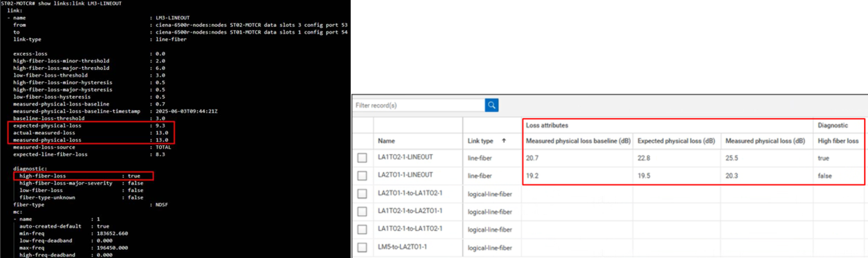The width and height of the screenshot is (868, 258).
Task: Click logical-line-fiber type in LM5-to-LA2T01-1 row
Action: [x=489, y=247]
